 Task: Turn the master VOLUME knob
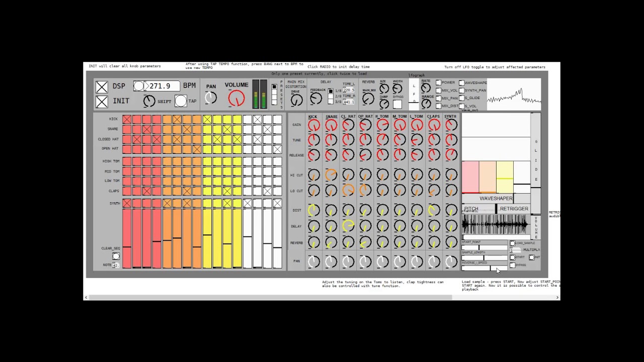coord(236,99)
